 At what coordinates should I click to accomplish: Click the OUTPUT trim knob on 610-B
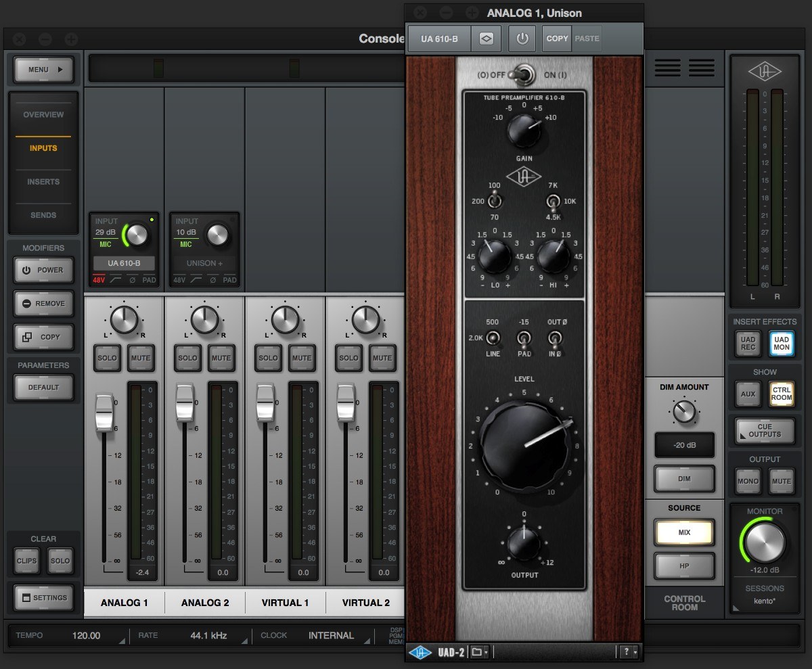click(524, 543)
